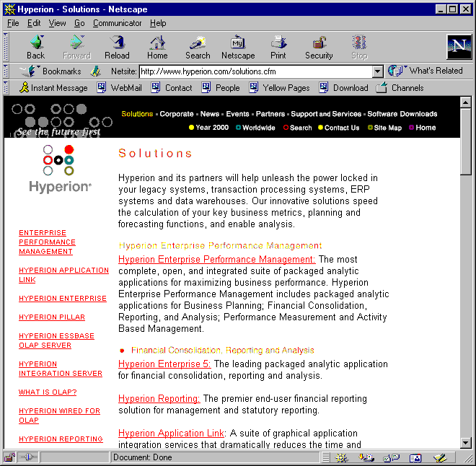Click the My Netscape toolbar icon
The height and width of the screenshot is (466, 476).
point(238,47)
